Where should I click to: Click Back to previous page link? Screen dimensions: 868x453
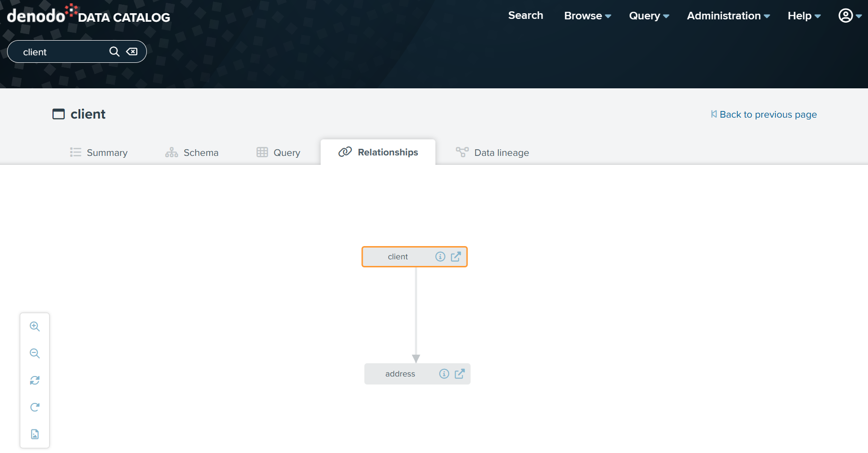764,114
